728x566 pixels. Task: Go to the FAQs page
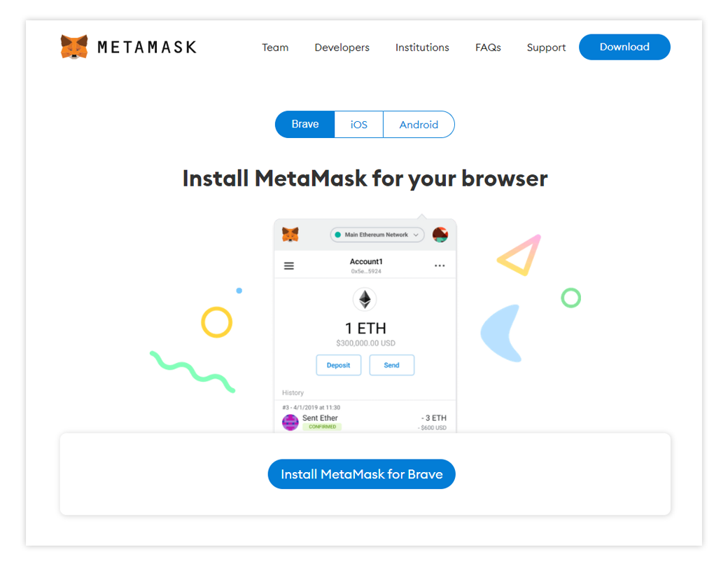pyautogui.click(x=488, y=48)
